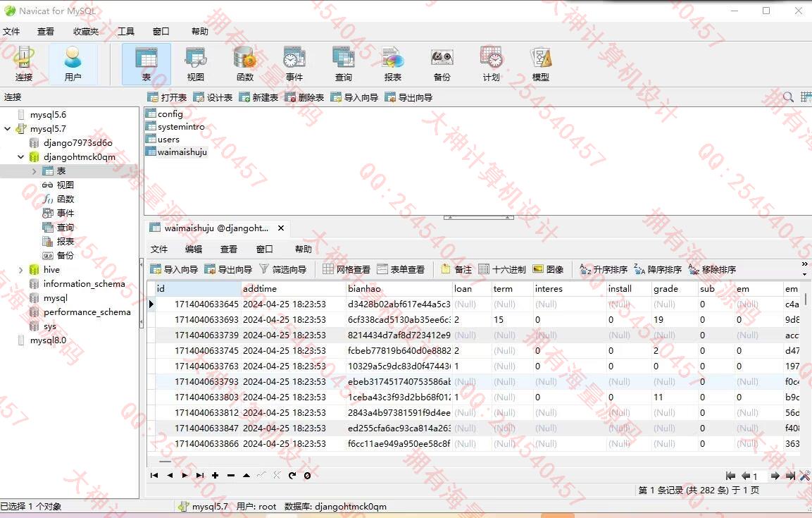
Task: Show hidden toolbar items via the » overflow arrow
Action: pyautogui.click(x=804, y=264)
